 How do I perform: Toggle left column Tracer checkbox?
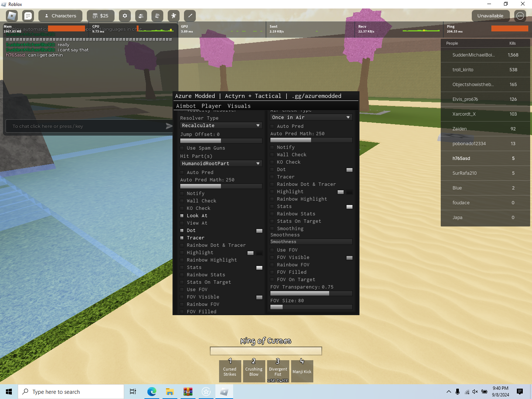[x=182, y=238]
